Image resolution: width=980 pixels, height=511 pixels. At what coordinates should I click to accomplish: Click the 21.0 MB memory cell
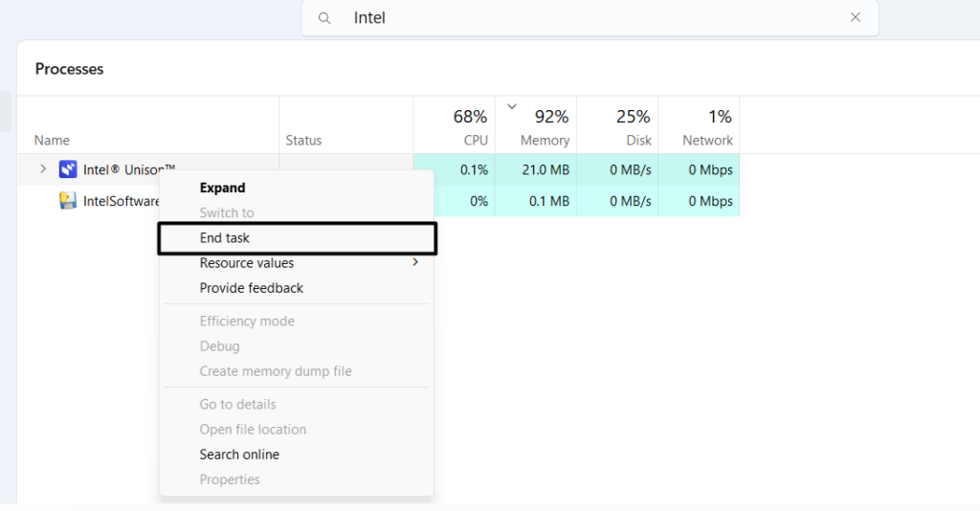[x=548, y=170]
